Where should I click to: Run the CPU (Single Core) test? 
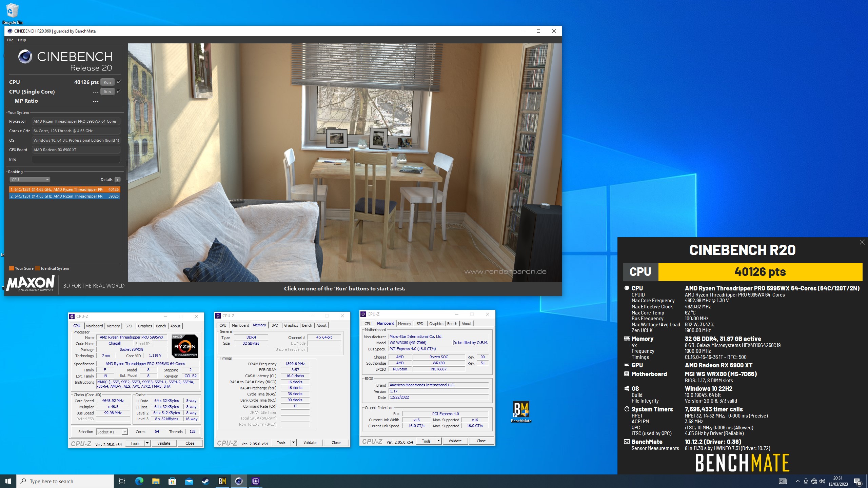tap(107, 92)
